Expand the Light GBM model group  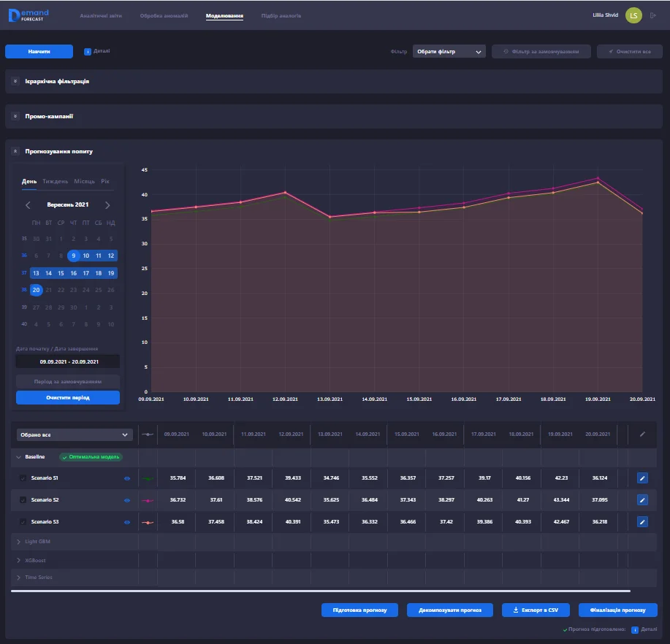point(18,542)
